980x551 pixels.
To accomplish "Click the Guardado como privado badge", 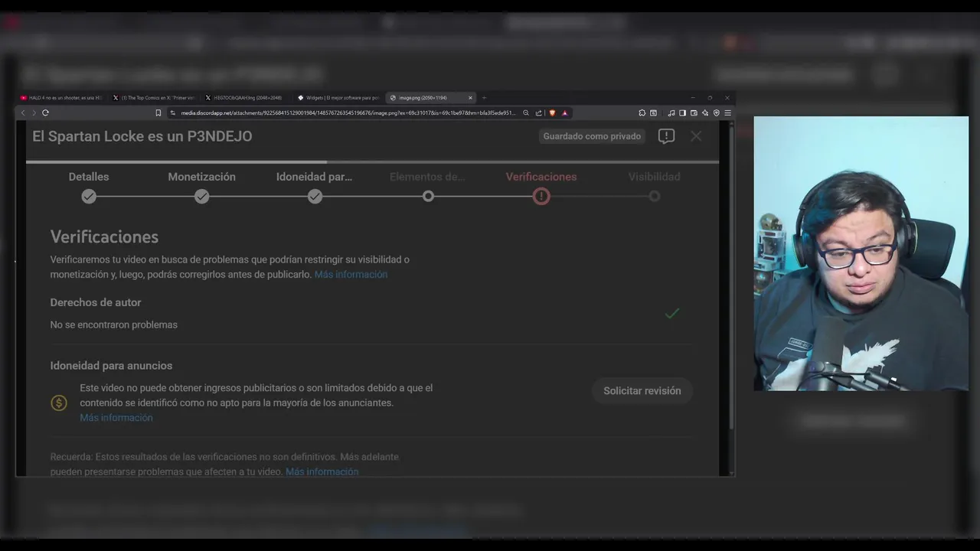I will [x=592, y=136].
